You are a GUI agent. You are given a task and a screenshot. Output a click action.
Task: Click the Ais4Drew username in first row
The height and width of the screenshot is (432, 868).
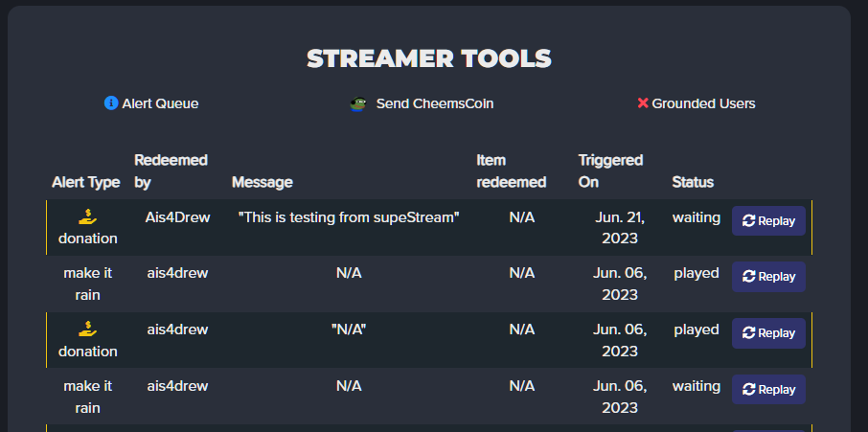pyautogui.click(x=177, y=217)
